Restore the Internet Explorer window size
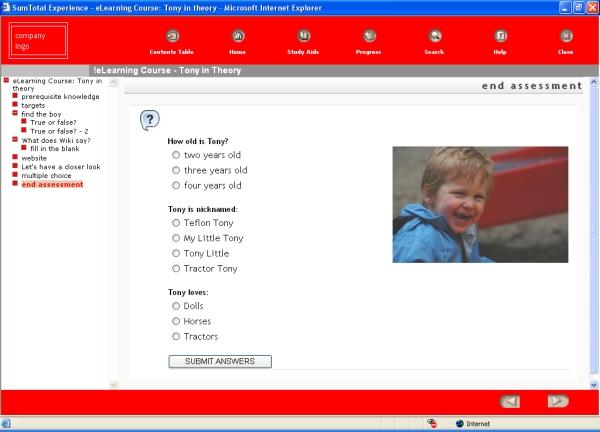Image resolution: width=600 pixels, height=432 pixels. [579, 8]
